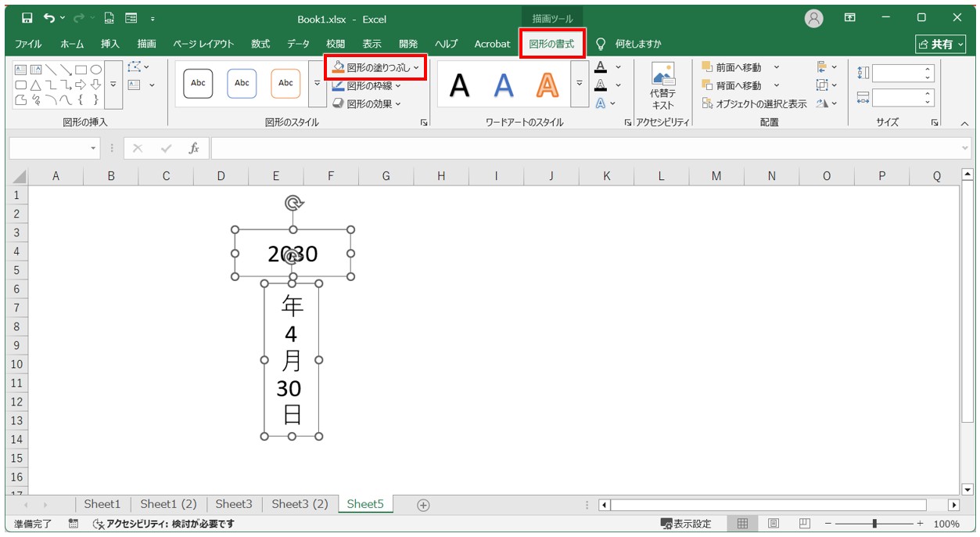Pick the Right Brace shape

[95, 99]
